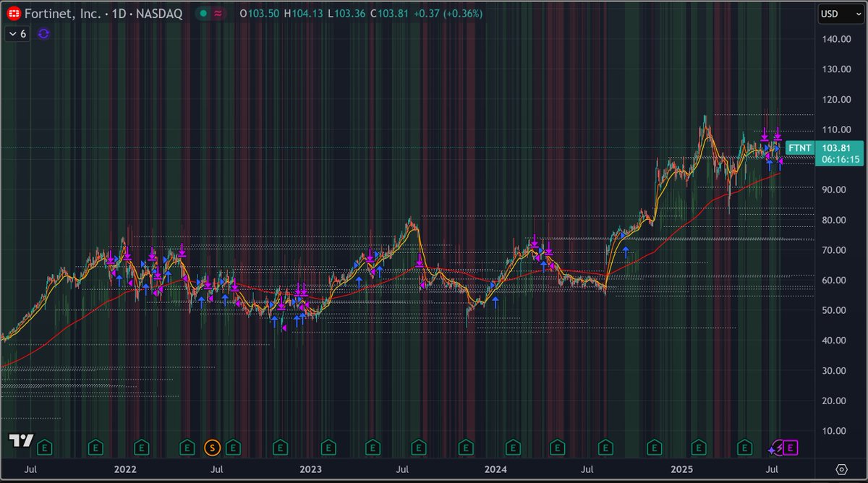This screenshot has height=483, width=868.
Task: Click the 140.00 price axis label
Action: coord(835,39)
